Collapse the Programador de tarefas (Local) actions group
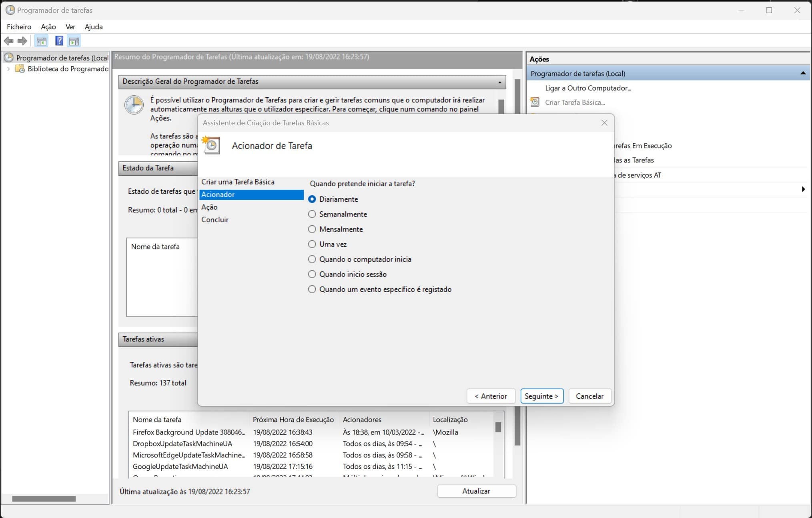Screen dimensions: 812x518 tap(802, 73)
